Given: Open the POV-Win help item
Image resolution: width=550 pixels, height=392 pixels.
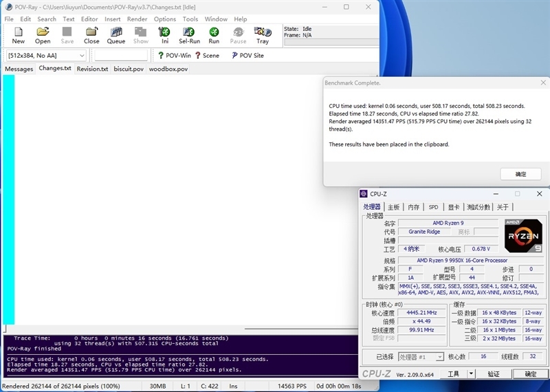Looking at the screenshot, I should (x=174, y=55).
